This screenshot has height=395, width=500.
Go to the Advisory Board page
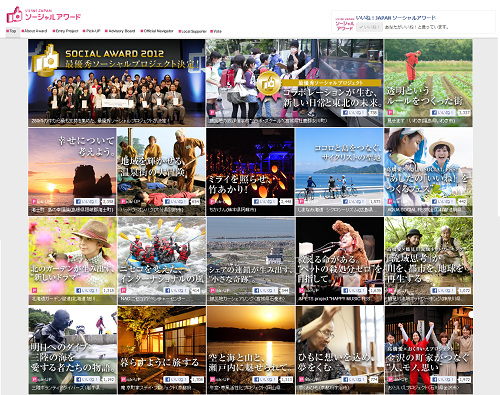120,31
